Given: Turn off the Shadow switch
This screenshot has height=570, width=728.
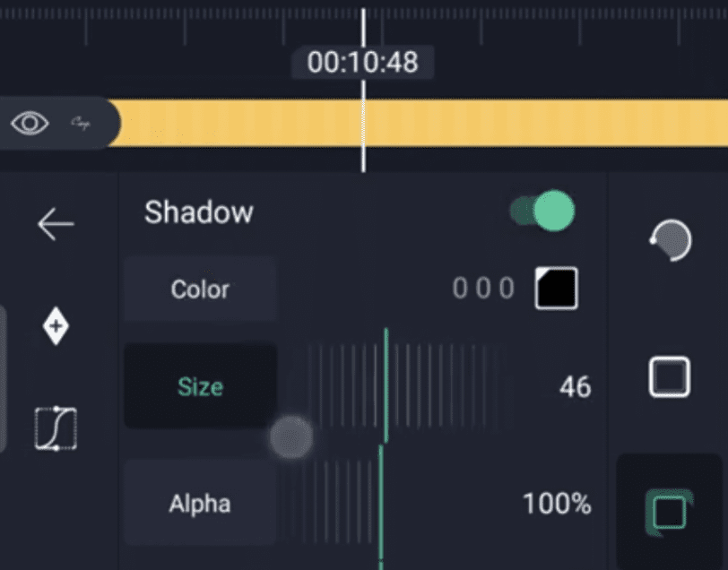Looking at the screenshot, I should (542, 212).
